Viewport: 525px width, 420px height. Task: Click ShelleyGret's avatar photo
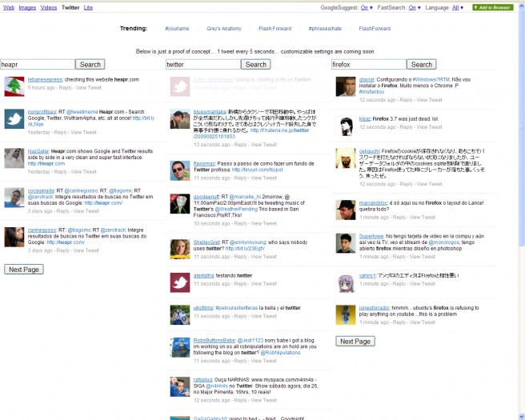click(180, 249)
